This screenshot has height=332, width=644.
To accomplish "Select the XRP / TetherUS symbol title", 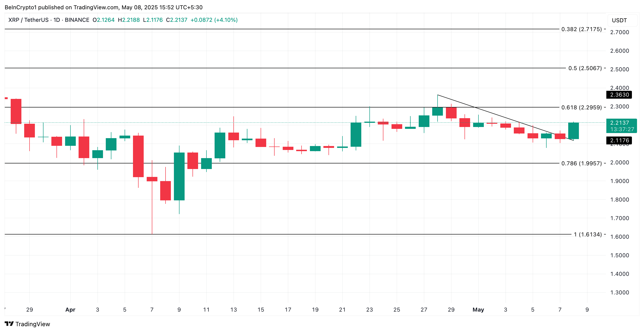I will (28, 20).
